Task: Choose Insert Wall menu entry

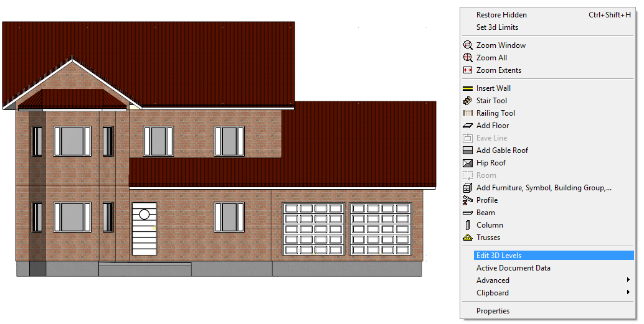Action: point(493,88)
